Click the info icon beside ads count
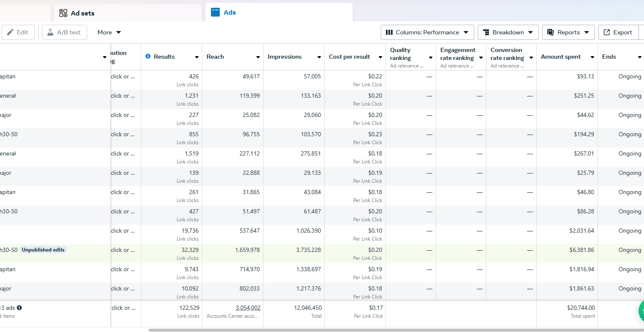The width and height of the screenshot is (644, 332). [19, 308]
